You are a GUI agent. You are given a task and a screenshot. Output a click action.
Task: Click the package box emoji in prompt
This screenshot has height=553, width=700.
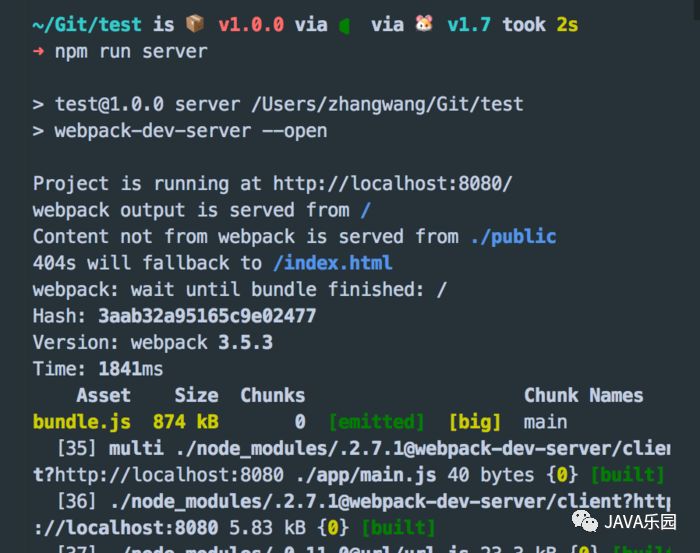point(195,23)
